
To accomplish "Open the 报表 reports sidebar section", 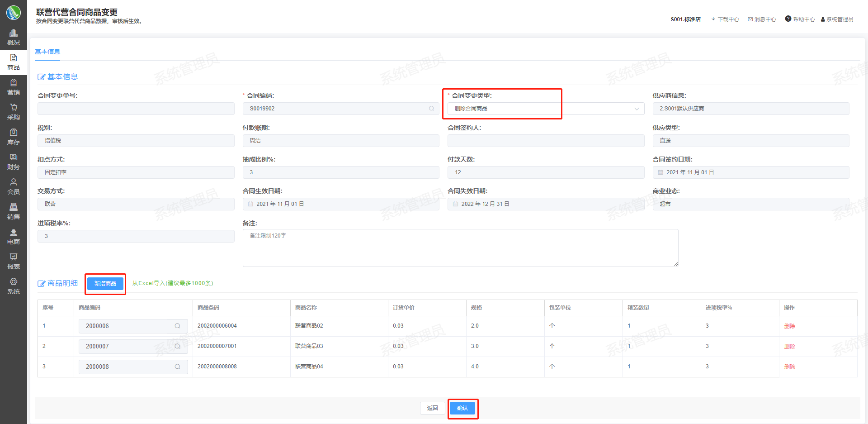I will [x=14, y=262].
